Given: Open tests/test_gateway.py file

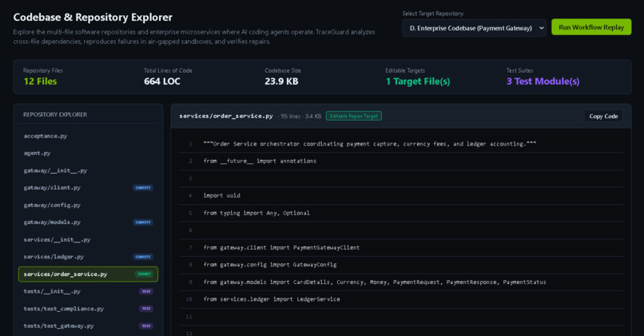Looking at the screenshot, I should 88,326.
